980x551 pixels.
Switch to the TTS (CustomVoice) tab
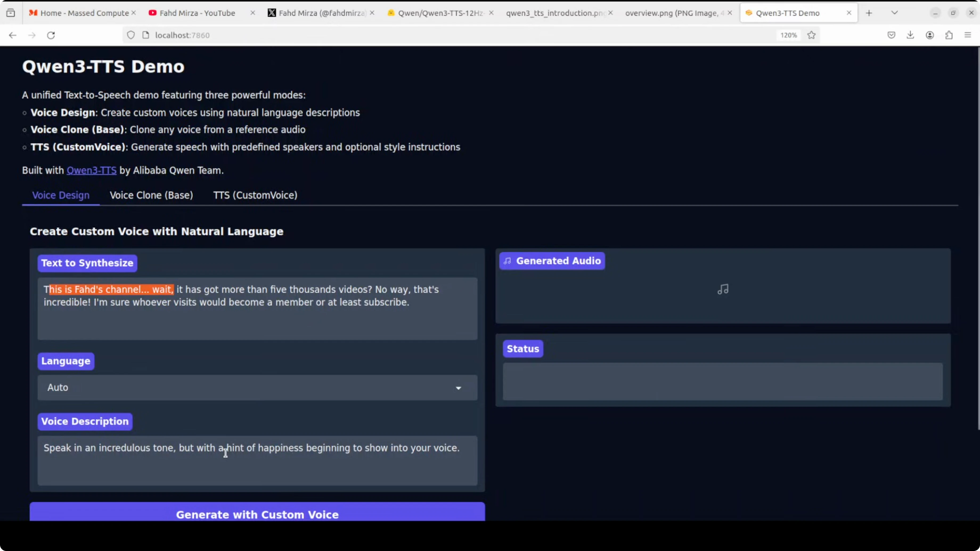click(x=255, y=195)
